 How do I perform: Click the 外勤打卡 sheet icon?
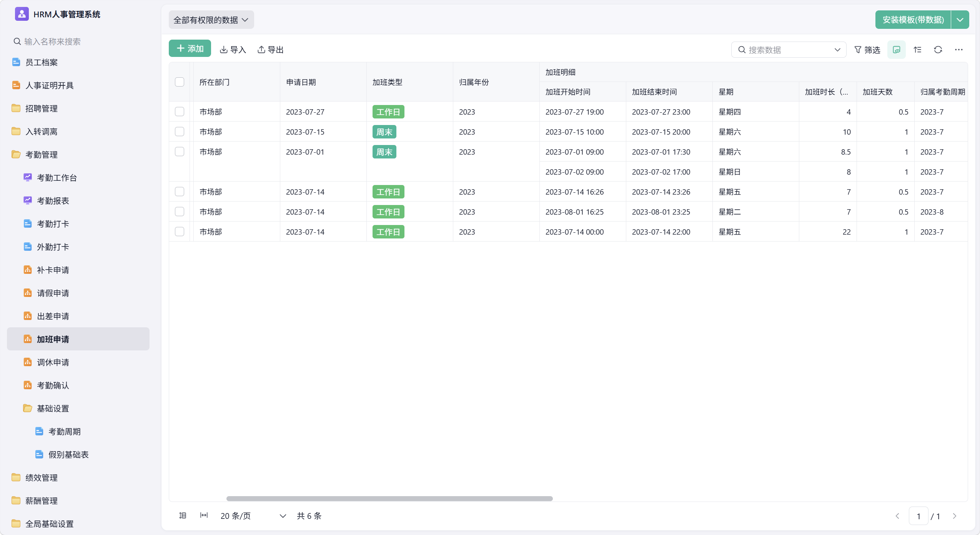[28, 247]
